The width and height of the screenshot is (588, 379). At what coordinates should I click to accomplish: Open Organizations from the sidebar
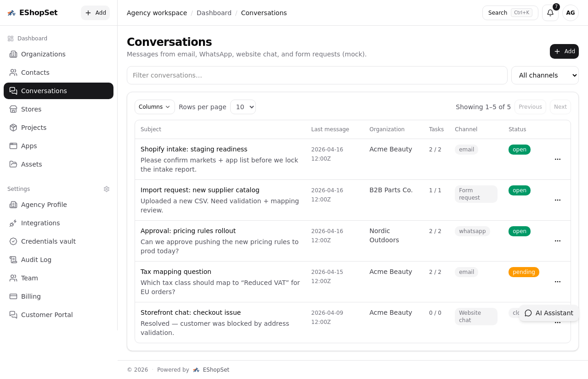click(x=43, y=54)
